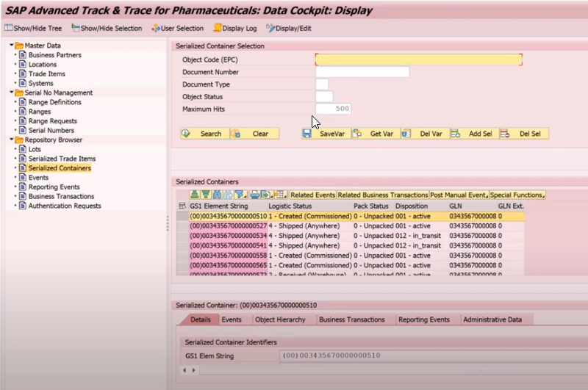Open Post Manual Event dropdown menu
Image resolution: width=588 pixels, height=390 pixels.
[x=459, y=195]
